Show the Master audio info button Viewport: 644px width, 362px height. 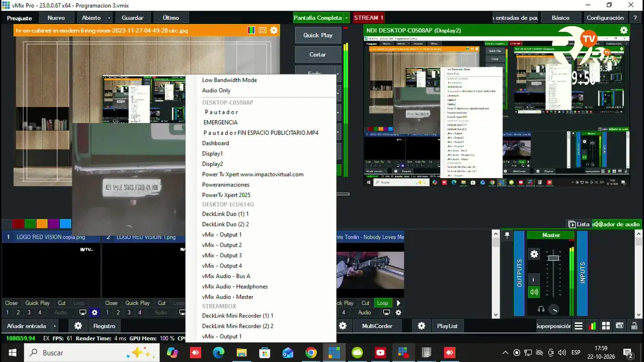click(533, 279)
